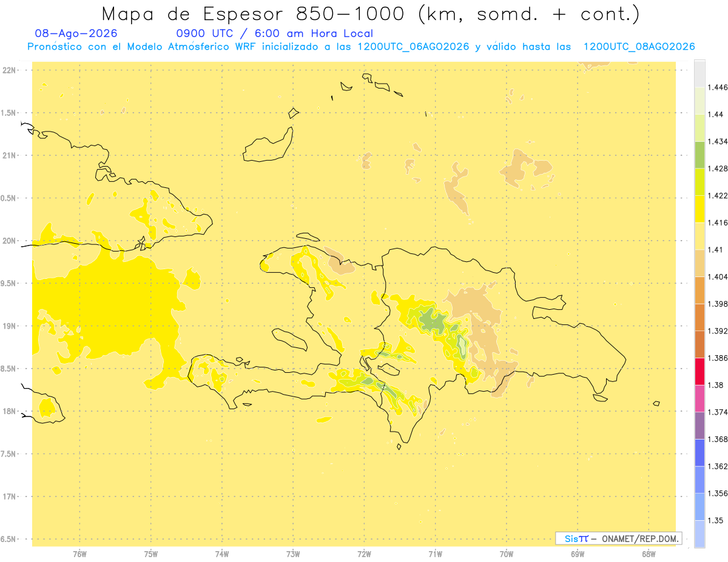This screenshot has height=562, width=728.
Task: Click the legend value 1.386
Action: [718, 358]
